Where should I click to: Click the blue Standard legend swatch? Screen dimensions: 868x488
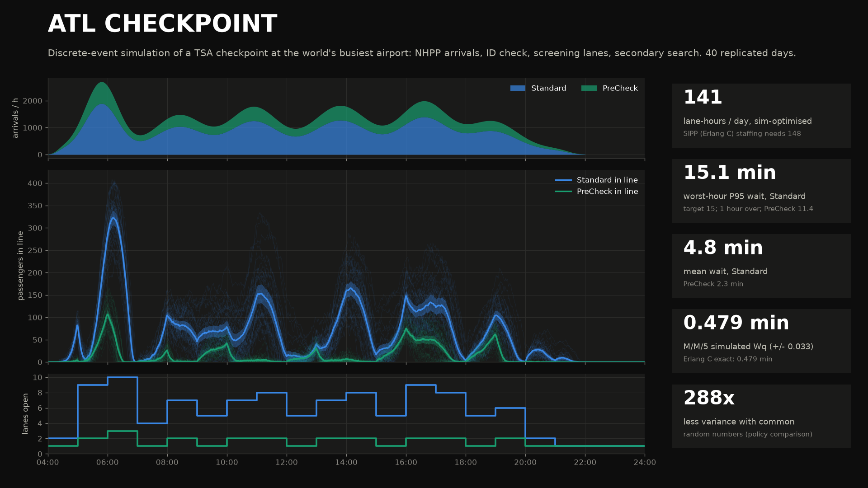coord(518,88)
